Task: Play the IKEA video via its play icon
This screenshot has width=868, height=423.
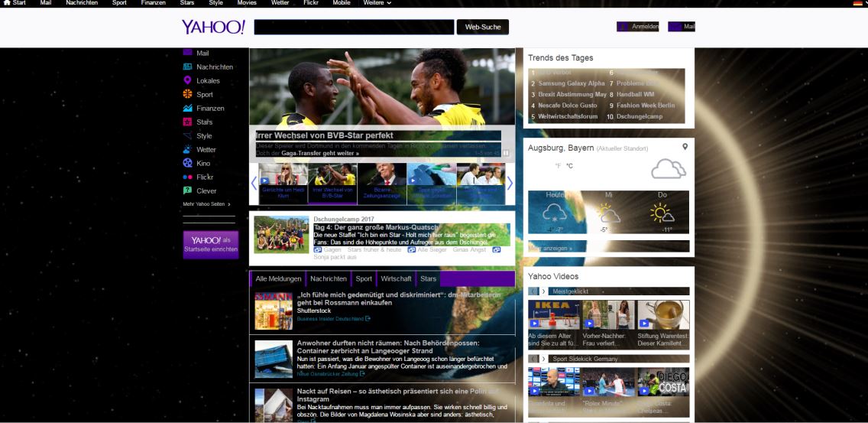Action: click(534, 324)
